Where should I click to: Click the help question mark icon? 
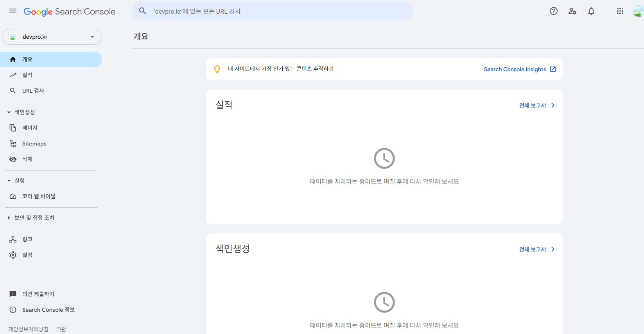point(553,11)
